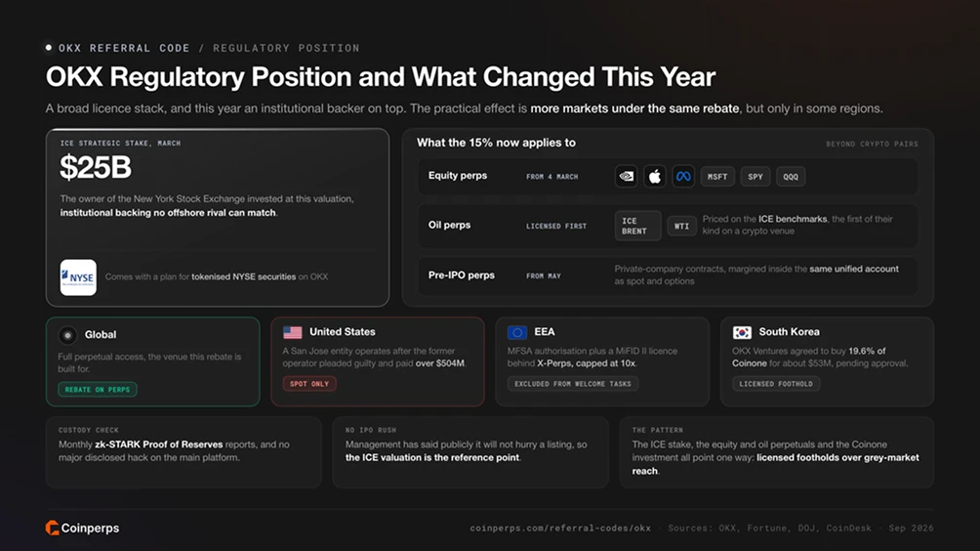Image resolution: width=980 pixels, height=551 pixels.
Task: Click the 'Pre-IPO perps' row label
Action: (462, 275)
